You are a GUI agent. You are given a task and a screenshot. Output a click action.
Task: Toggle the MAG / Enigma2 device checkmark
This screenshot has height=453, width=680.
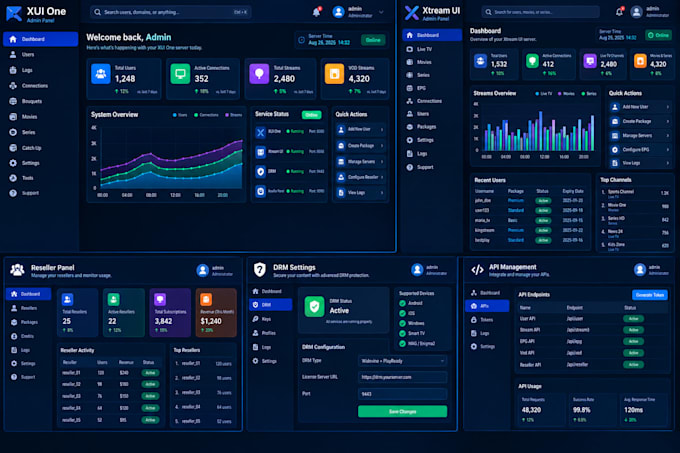(402, 343)
